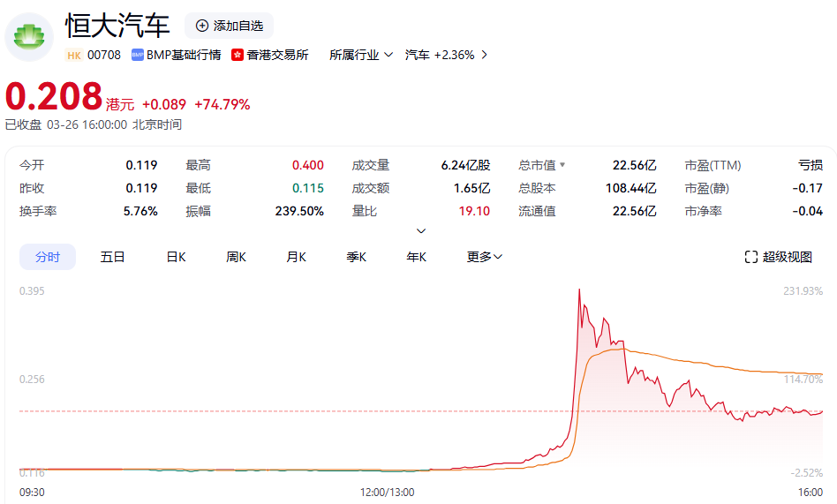Switch to the 月K tab
This screenshot has width=837, height=504.
297,257
